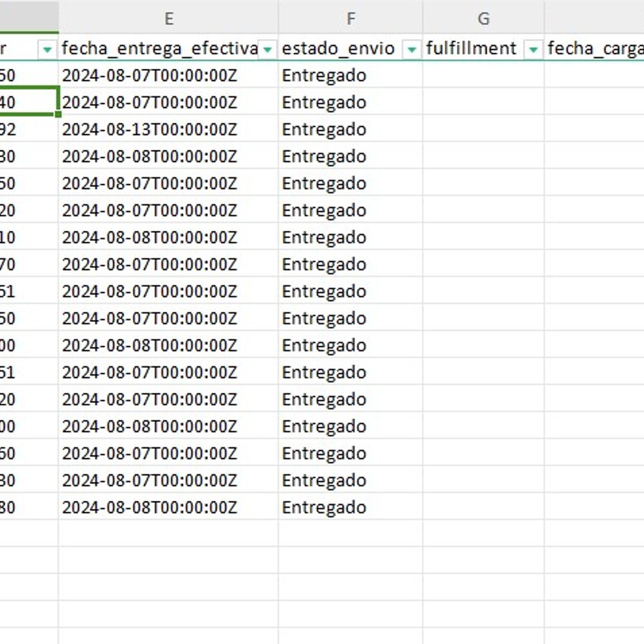
Task: Select the cell showing 92
Action: click(x=29, y=129)
